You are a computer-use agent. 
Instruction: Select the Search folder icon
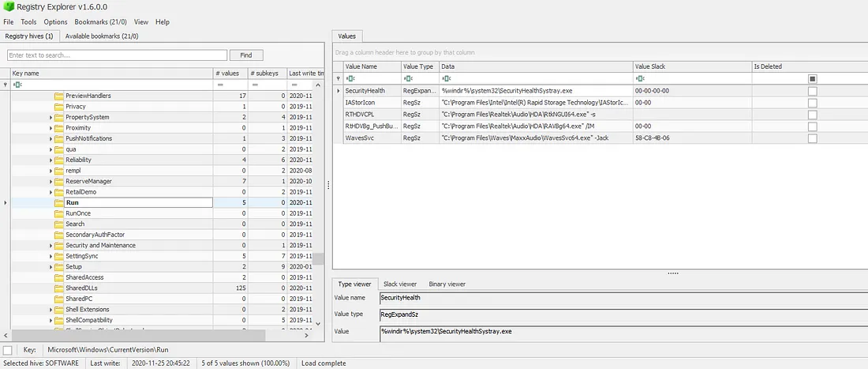59,224
